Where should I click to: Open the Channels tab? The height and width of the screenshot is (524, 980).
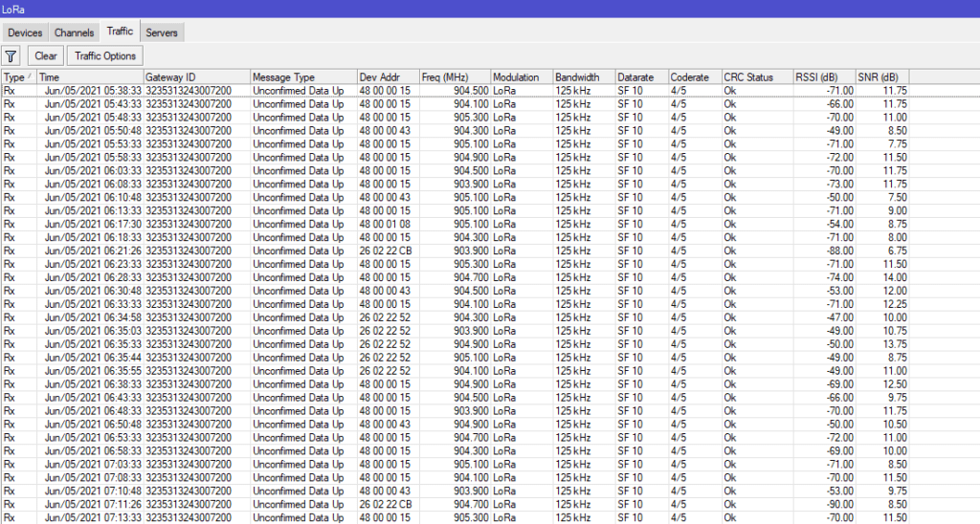click(74, 33)
